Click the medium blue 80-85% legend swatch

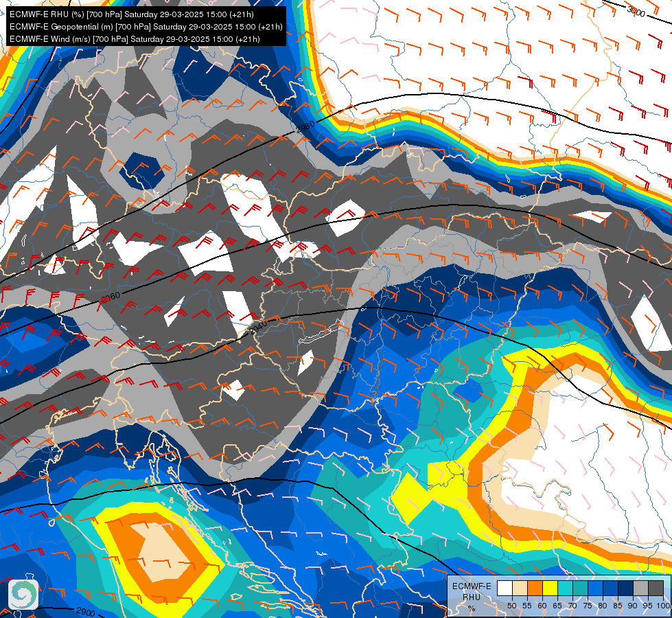pos(610,588)
